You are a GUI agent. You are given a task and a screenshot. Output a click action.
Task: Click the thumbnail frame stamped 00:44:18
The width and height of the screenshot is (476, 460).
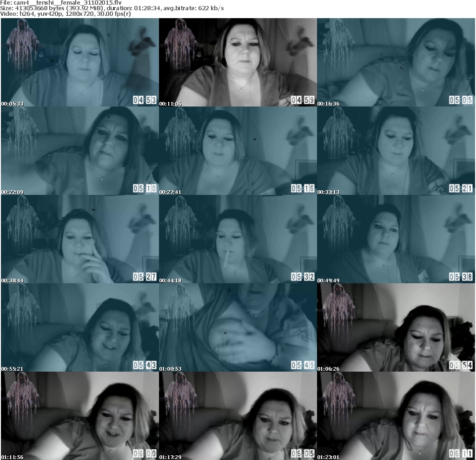tap(238, 239)
